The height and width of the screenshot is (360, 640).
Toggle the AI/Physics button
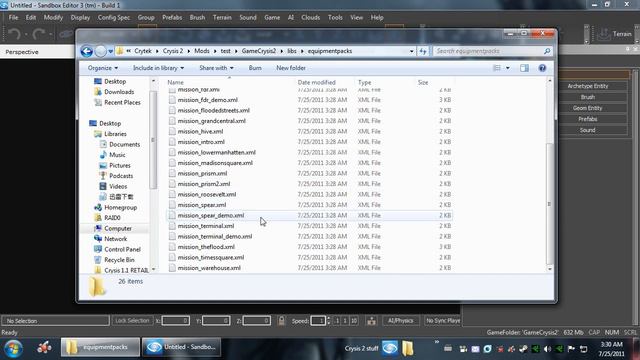pyautogui.click(x=400, y=321)
